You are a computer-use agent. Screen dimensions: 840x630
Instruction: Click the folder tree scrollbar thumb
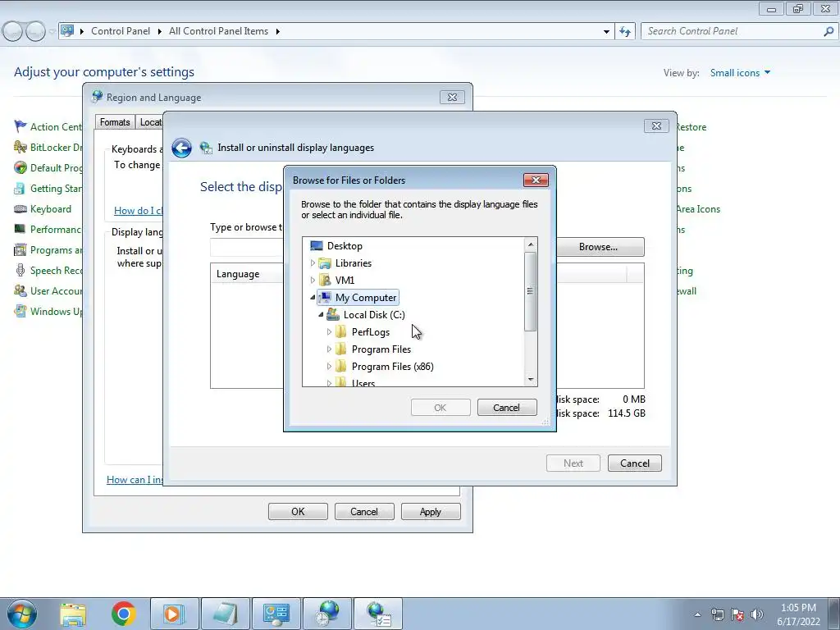[531, 291]
